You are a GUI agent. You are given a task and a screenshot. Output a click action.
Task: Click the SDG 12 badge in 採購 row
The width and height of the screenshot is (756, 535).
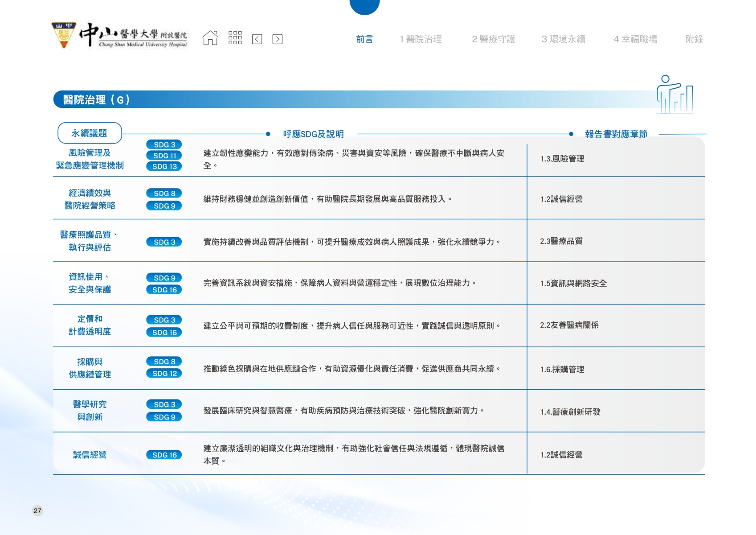pos(164,374)
